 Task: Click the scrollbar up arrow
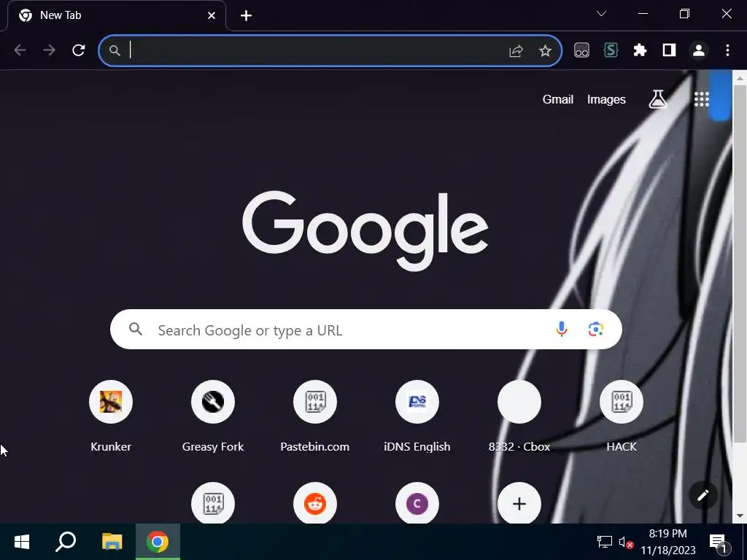740,77
